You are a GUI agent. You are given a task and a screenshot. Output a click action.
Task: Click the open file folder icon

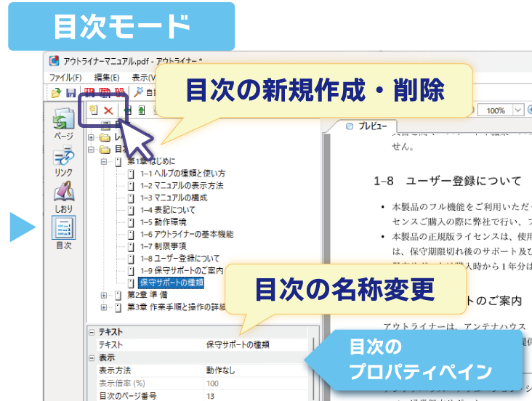(56, 92)
